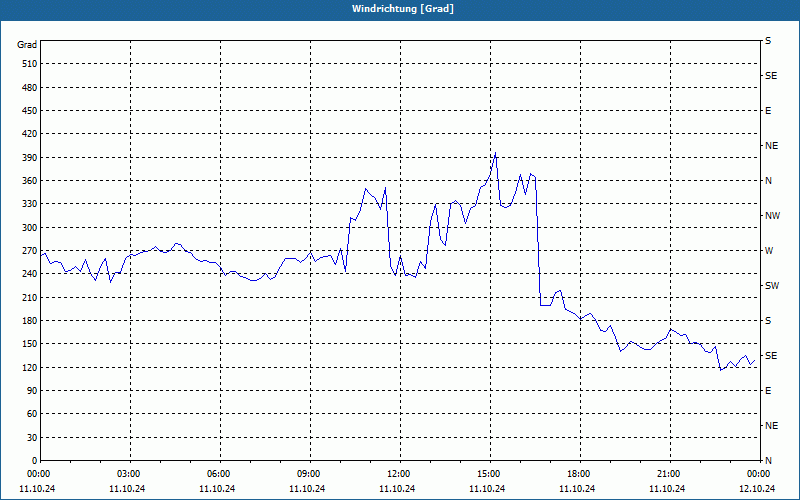Click the '00:00' label above 12.10.24

tap(760, 474)
